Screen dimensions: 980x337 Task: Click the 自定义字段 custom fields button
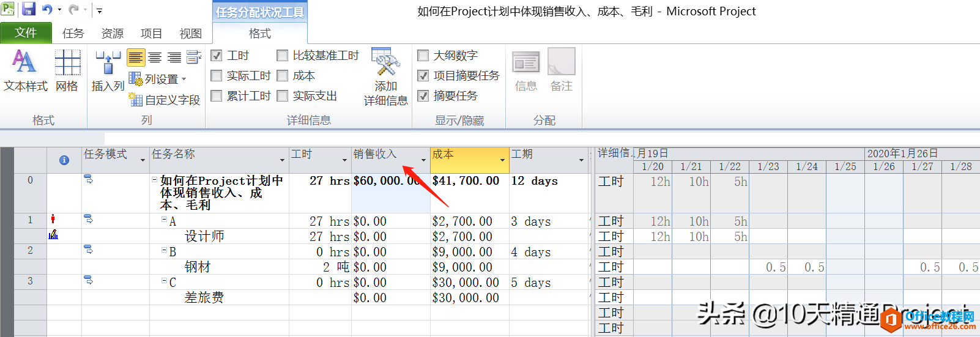tap(164, 100)
